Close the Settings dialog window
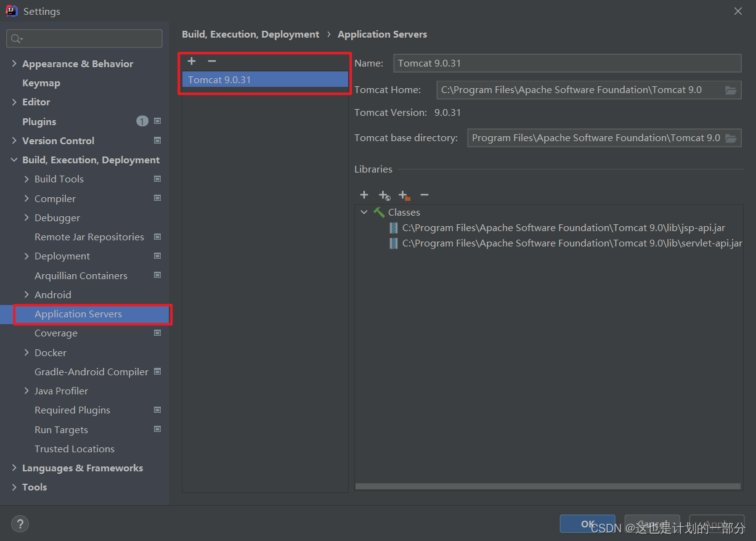756x541 pixels. tap(738, 11)
